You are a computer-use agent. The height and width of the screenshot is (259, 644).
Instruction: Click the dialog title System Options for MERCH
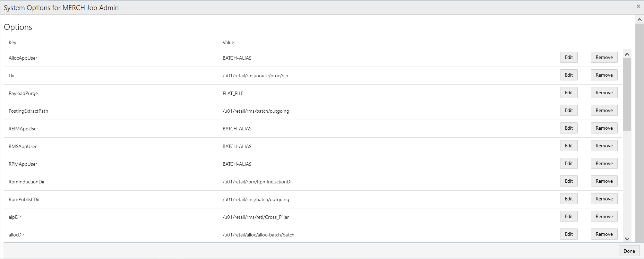pyautogui.click(x=61, y=8)
